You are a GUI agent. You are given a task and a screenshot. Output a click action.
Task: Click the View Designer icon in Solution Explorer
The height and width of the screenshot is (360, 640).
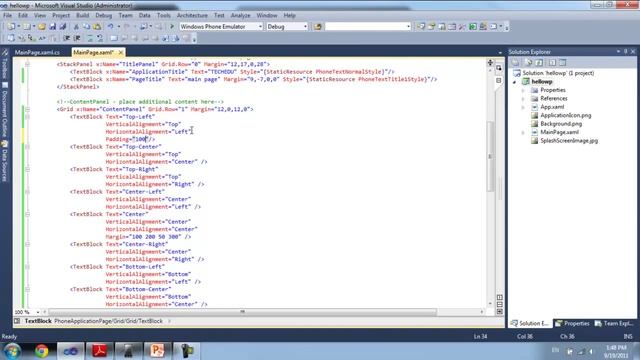[x=562, y=62]
